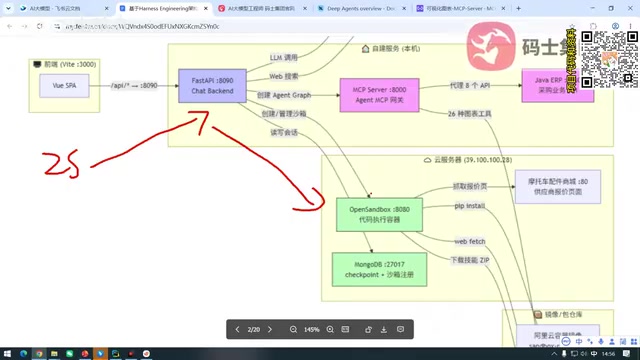Close the 可视化图表-MCP-Server tab
640x360 pixels.
pos(503,8)
